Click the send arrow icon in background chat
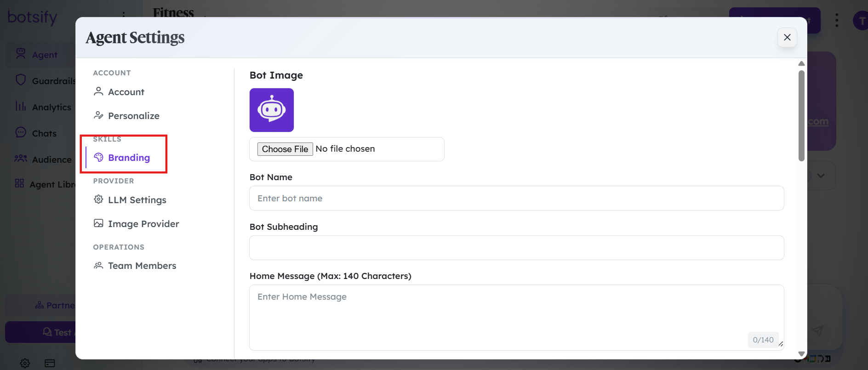 817,330
